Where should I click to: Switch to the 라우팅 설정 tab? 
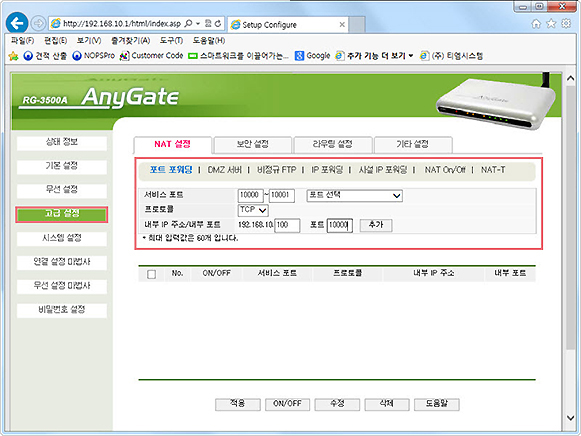333,144
